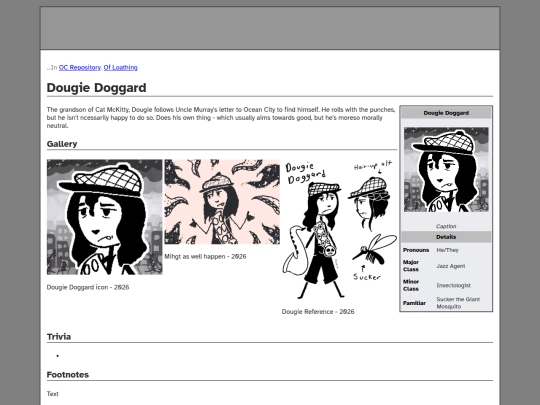Click the 'Jazz Agent' value
Image resolution: width=540 pixels, height=405 pixels.
[x=451, y=266]
